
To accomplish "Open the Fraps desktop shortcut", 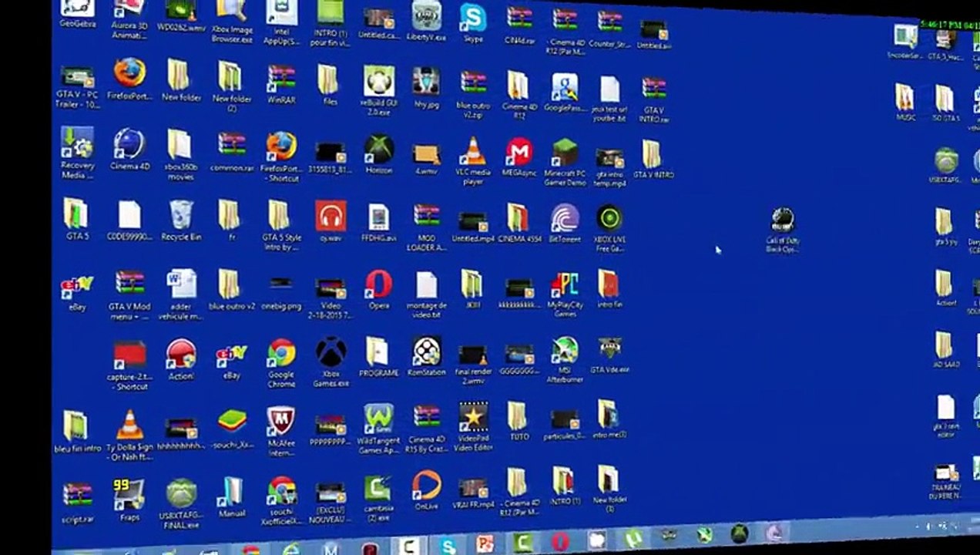I will tap(129, 500).
